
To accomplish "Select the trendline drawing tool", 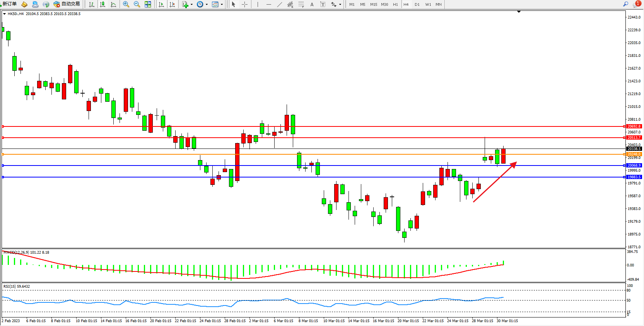I will point(279,4).
